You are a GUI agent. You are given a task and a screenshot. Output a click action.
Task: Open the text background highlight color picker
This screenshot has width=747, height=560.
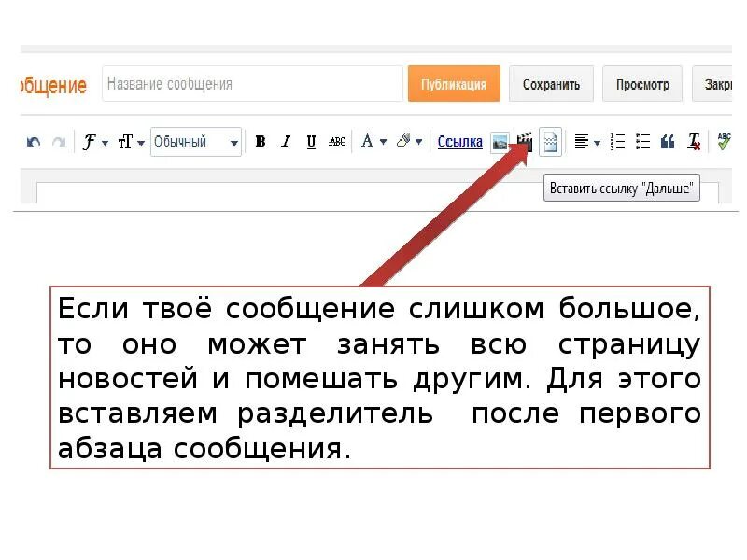click(x=409, y=141)
